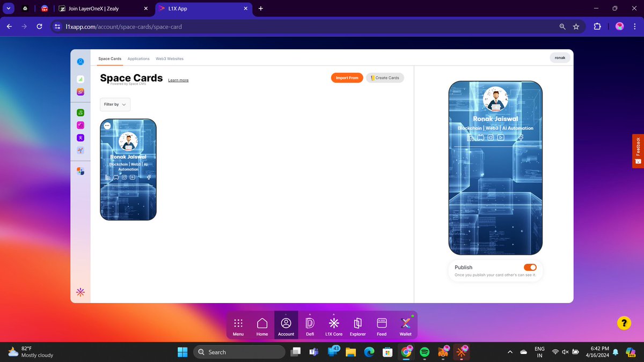The height and width of the screenshot is (362, 644).
Task: Open the green bar chart sidebar icon
Action: coord(80,79)
